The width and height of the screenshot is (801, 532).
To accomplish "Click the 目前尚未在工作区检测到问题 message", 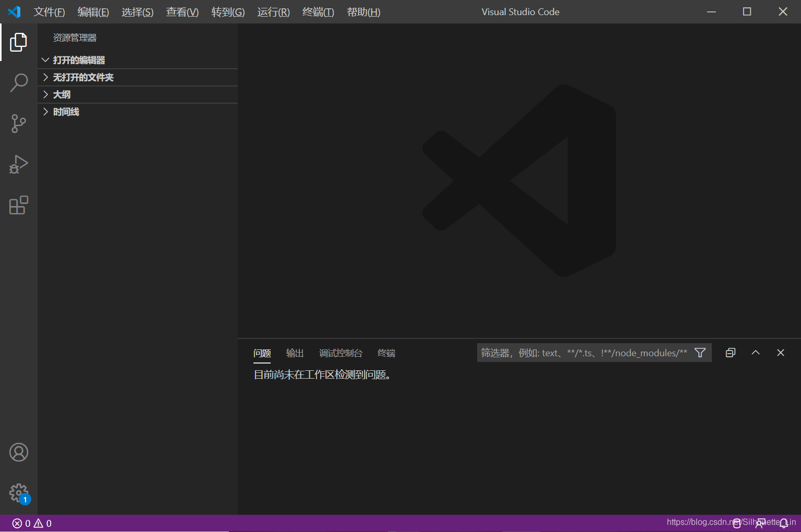I will tap(322, 374).
